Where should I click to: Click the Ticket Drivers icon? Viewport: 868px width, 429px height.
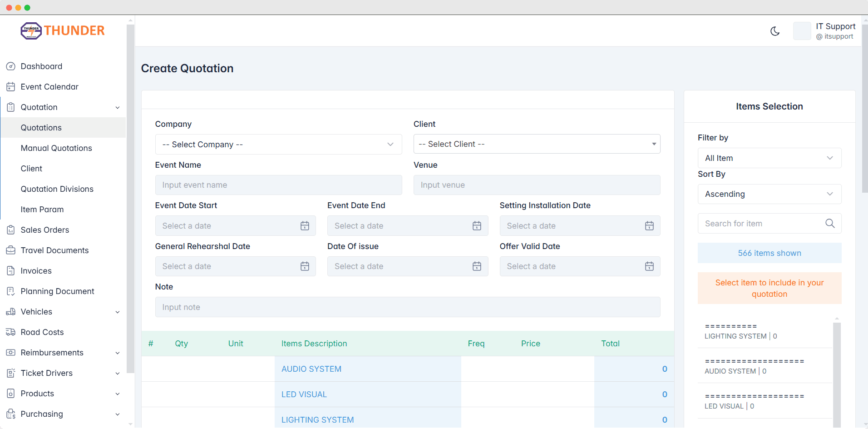coord(11,373)
